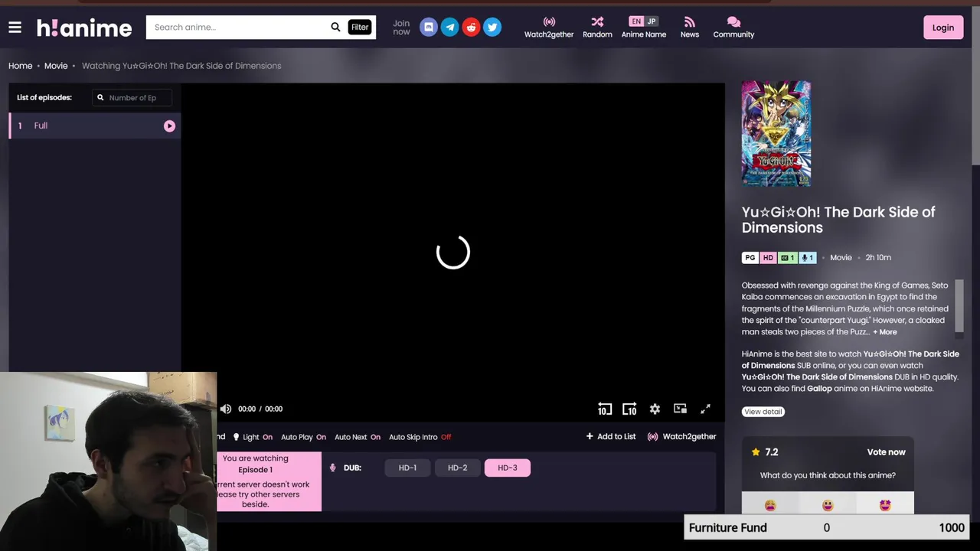Open the Telegram join link
Screen dimensions: 980x551
coord(450,28)
